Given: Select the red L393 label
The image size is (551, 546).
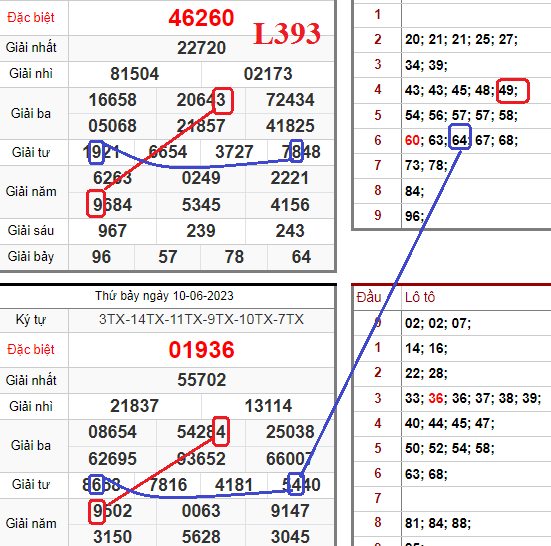Looking at the screenshot, I should [x=286, y=33].
